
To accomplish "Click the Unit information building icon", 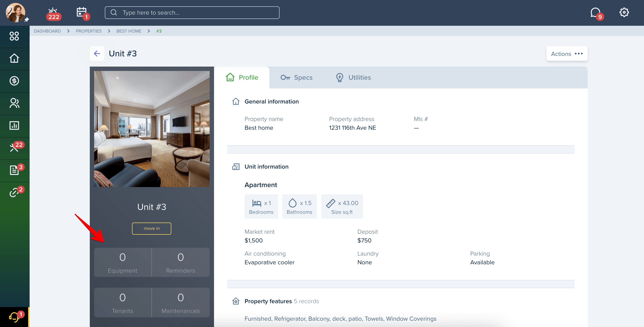I will (236, 166).
